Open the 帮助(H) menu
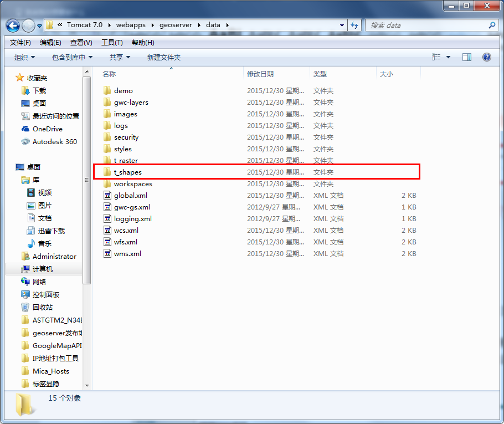 (143, 43)
